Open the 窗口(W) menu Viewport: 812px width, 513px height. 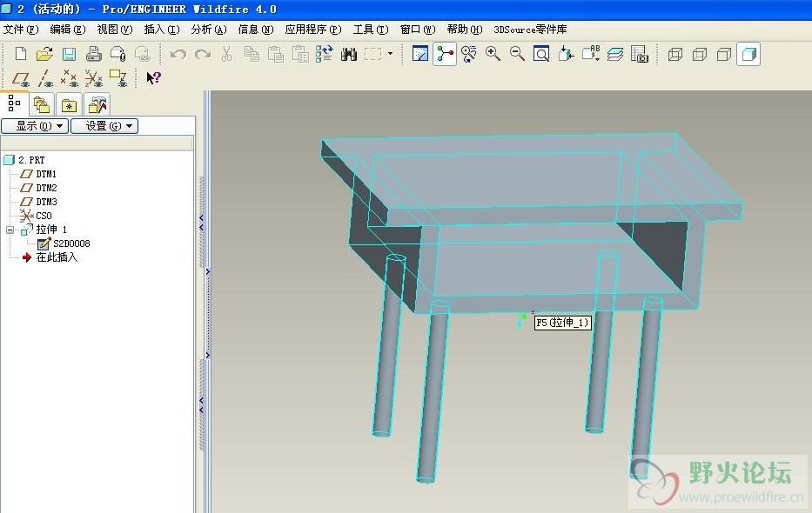click(418, 30)
